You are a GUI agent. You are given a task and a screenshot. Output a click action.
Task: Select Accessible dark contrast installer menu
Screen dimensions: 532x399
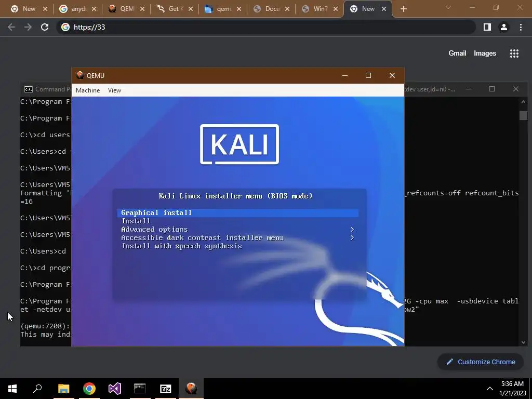tap(202, 238)
